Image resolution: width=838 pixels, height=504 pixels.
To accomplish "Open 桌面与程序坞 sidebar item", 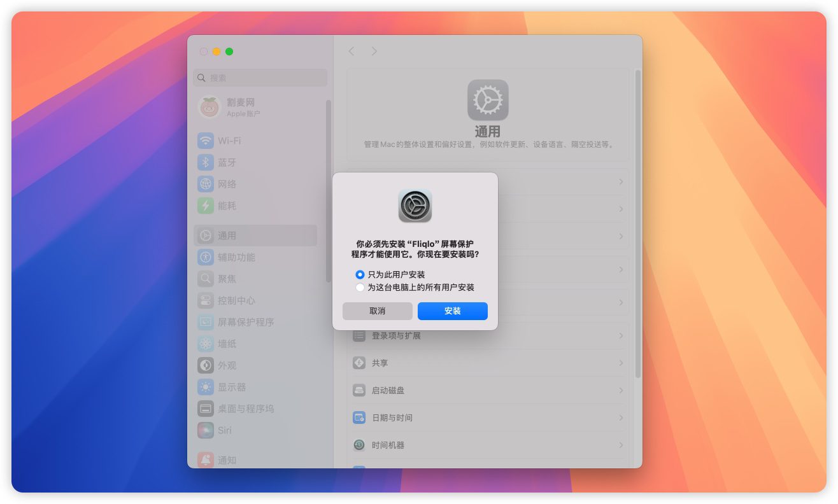I will tap(245, 409).
